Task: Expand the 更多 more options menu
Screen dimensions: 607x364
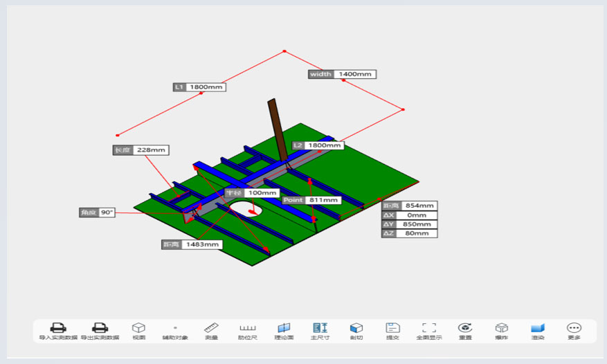Action: tap(574, 328)
